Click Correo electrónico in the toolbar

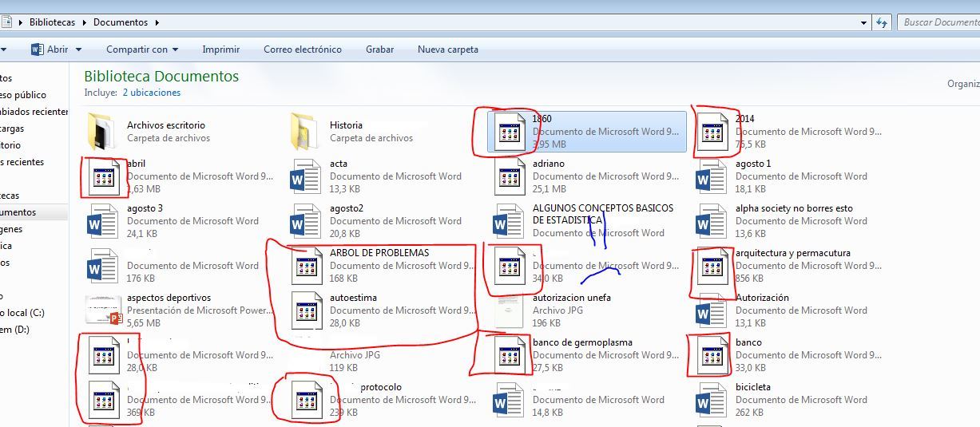pos(303,49)
